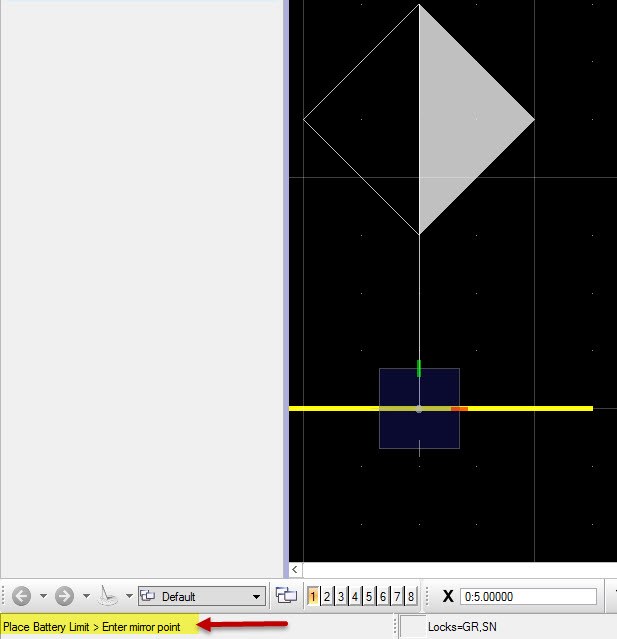Open the View Previous history dropdown arrow

[x=43, y=596]
